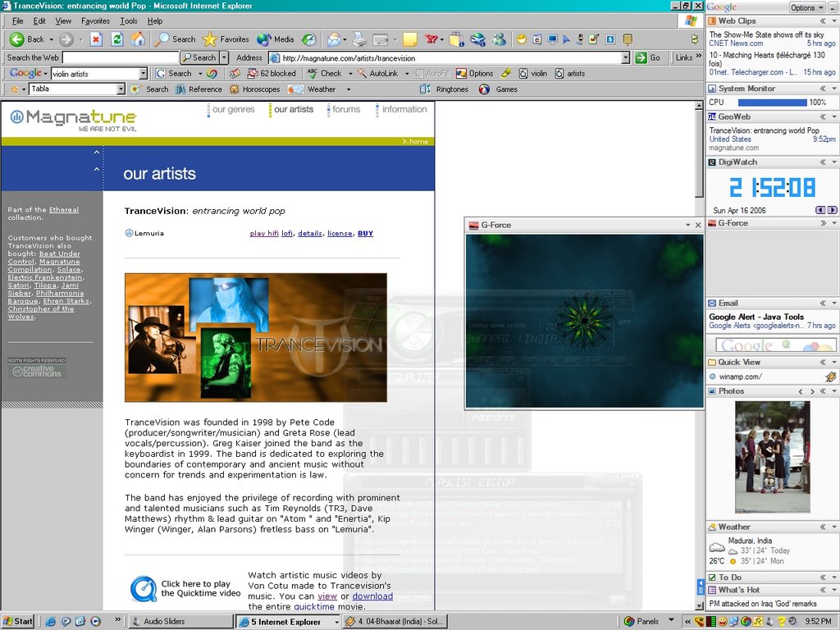Click in the Search the Web input field
Image resolution: width=840 pixels, height=630 pixels.
120,57
